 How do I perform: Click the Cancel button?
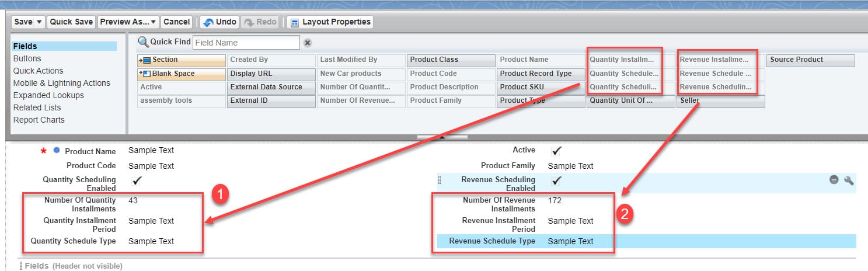176,22
